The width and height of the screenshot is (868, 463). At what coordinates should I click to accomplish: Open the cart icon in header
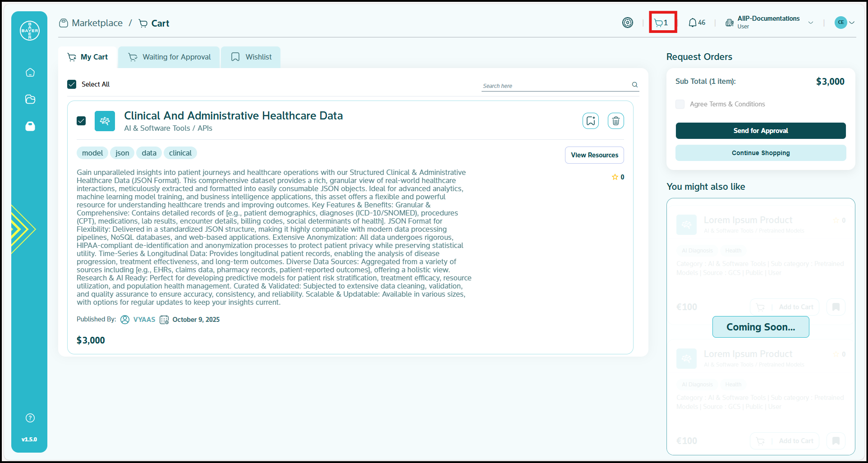pyautogui.click(x=662, y=23)
